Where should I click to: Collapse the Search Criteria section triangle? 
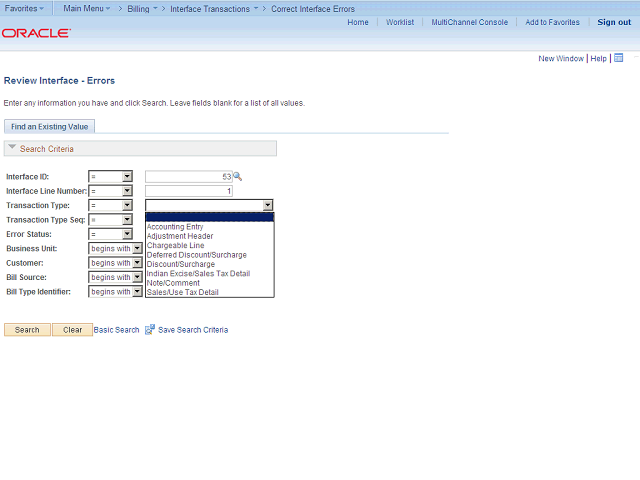12,147
